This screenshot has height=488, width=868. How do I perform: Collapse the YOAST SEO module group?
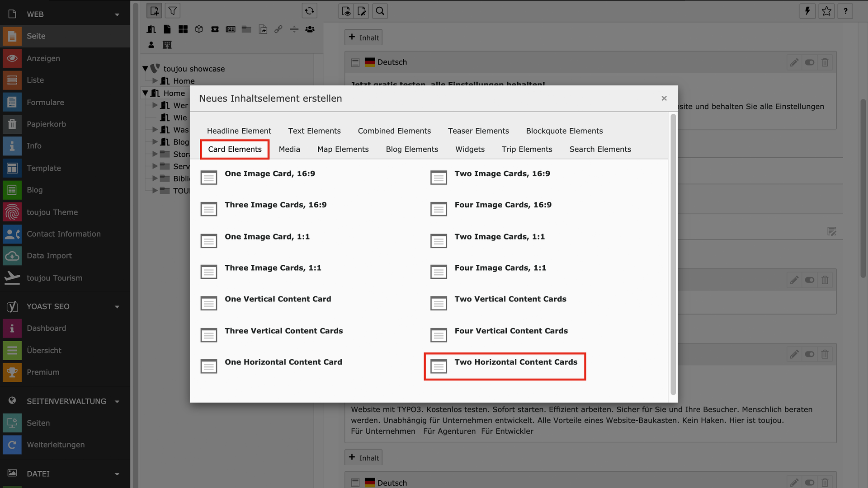coord(117,307)
